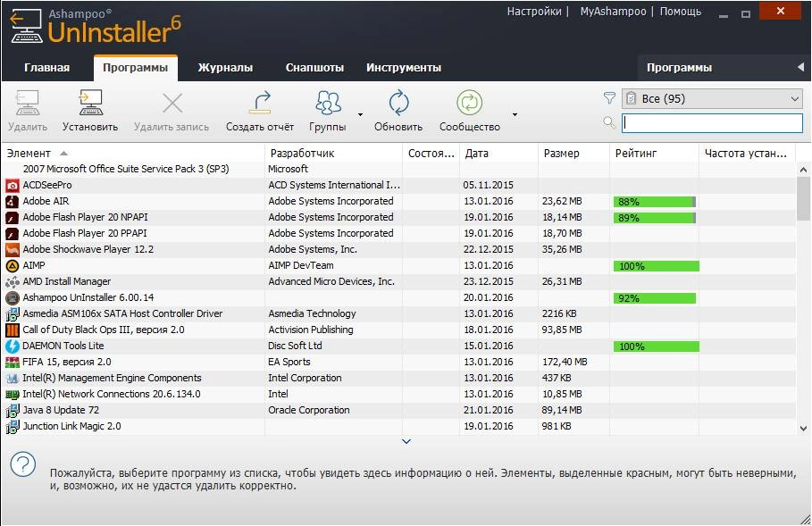
Task: Click the Создать отчёт report icon
Action: 259,103
